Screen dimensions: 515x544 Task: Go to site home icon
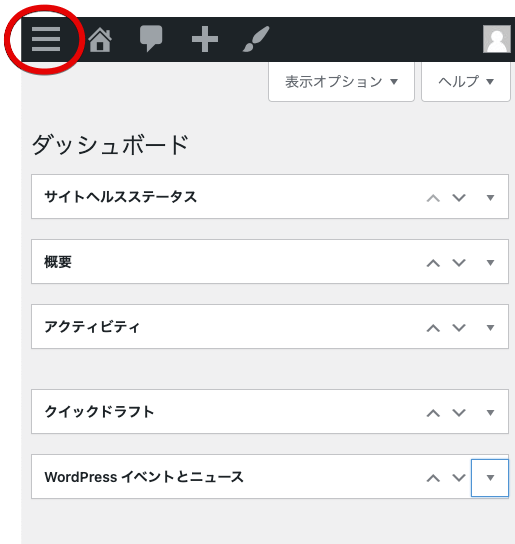pyautogui.click(x=100, y=40)
